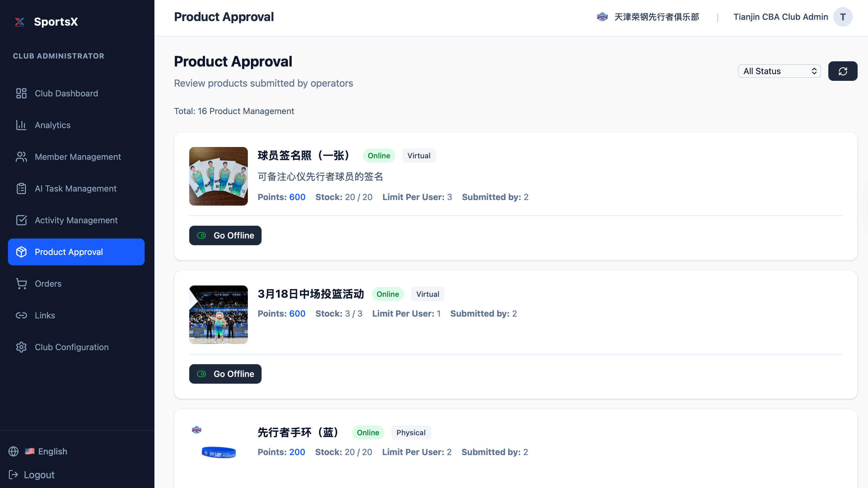Click the Analytics bar chart icon
Viewport: 868px width, 488px height.
tap(21, 125)
